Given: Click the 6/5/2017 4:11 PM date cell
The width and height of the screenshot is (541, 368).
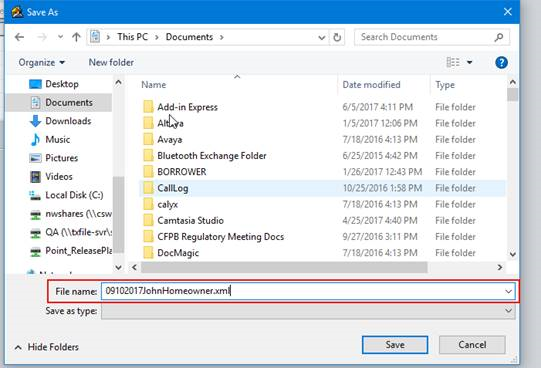Looking at the screenshot, I should (377, 107).
